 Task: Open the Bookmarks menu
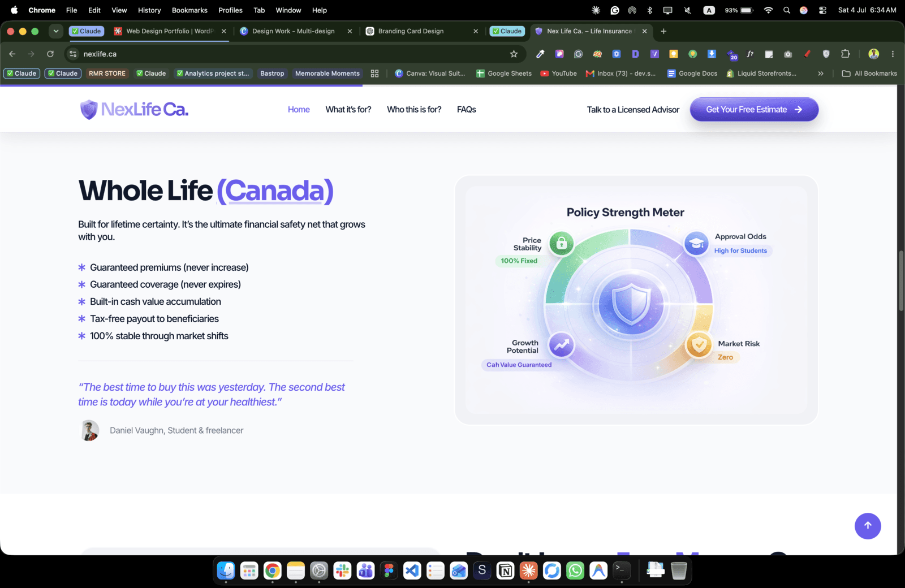point(189,10)
